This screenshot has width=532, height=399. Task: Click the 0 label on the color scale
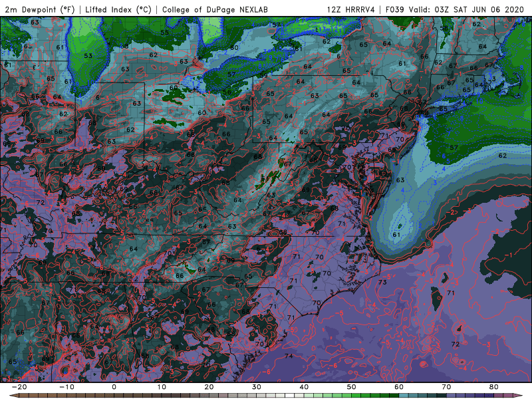[x=114, y=387]
